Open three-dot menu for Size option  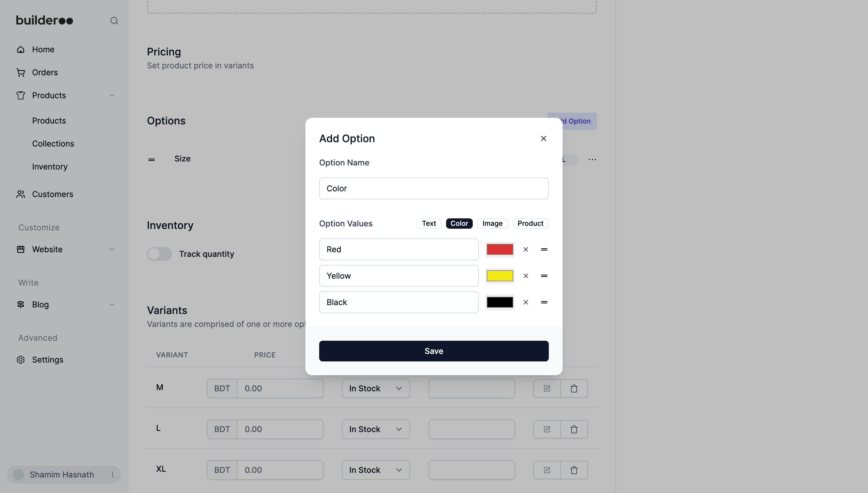click(592, 159)
